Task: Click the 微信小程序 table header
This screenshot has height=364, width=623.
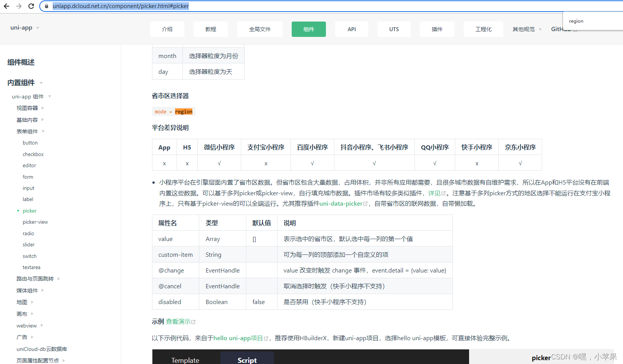Action: [219, 147]
